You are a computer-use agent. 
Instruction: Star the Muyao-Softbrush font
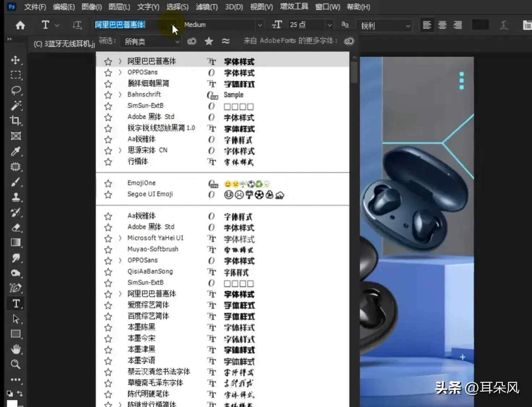point(108,250)
